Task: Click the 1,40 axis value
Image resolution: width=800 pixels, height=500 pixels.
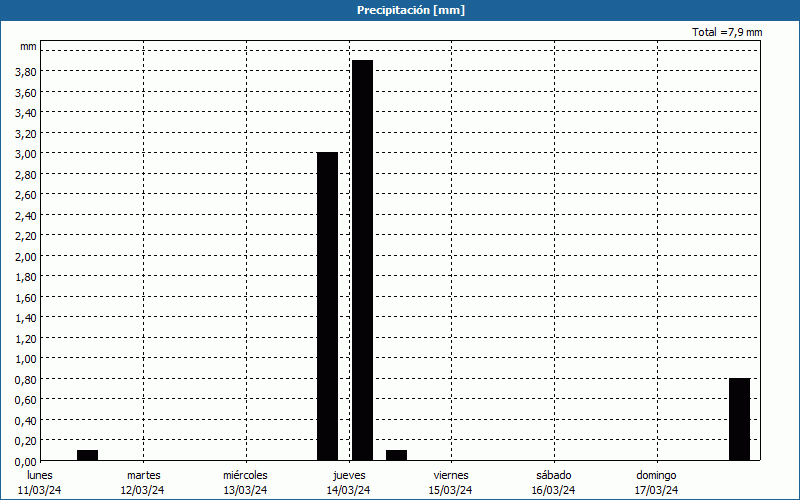Action: [26, 318]
